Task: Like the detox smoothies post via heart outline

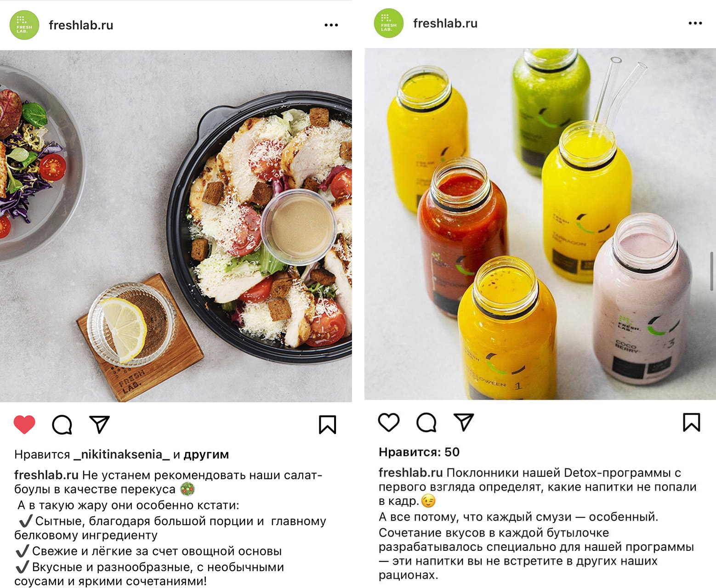Action: 389,422
